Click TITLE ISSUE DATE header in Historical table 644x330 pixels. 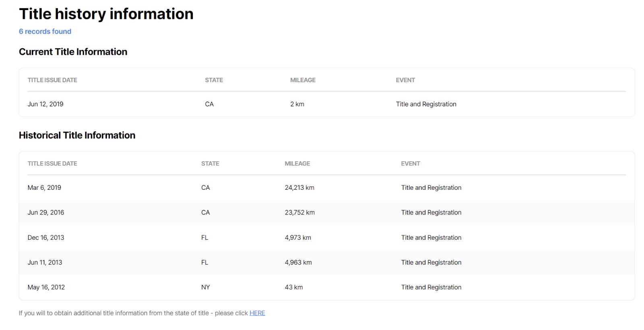[x=52, y=164]
